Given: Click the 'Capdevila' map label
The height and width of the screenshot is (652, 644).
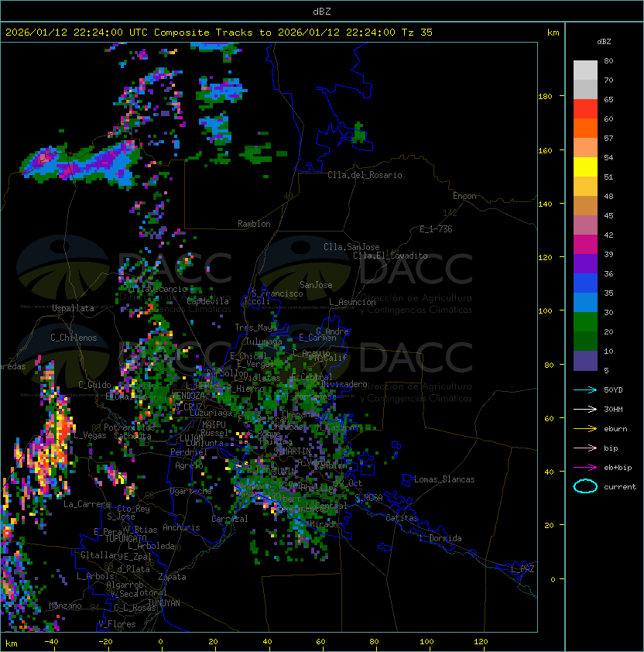Looking at the screenshot, I should coord(207,301).
